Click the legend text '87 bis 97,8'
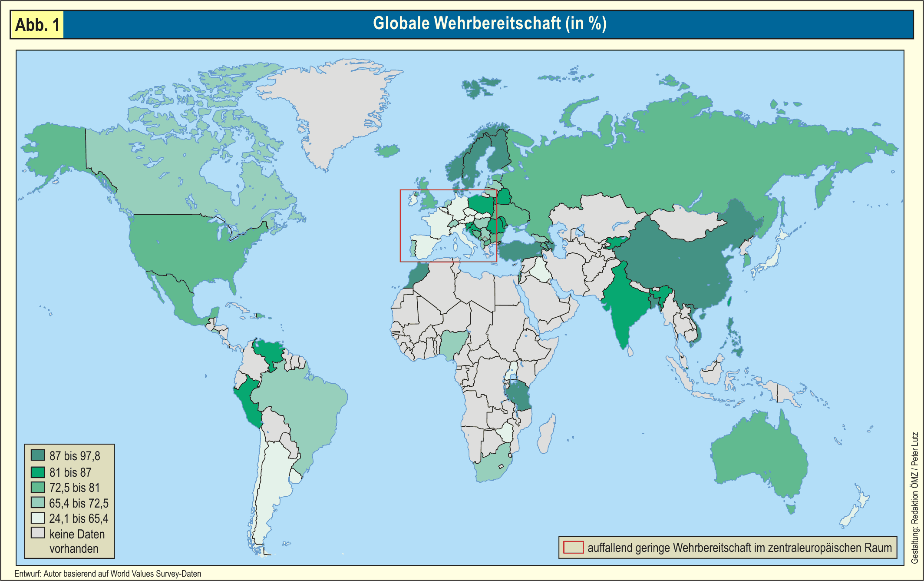 [x=75, y=456]
